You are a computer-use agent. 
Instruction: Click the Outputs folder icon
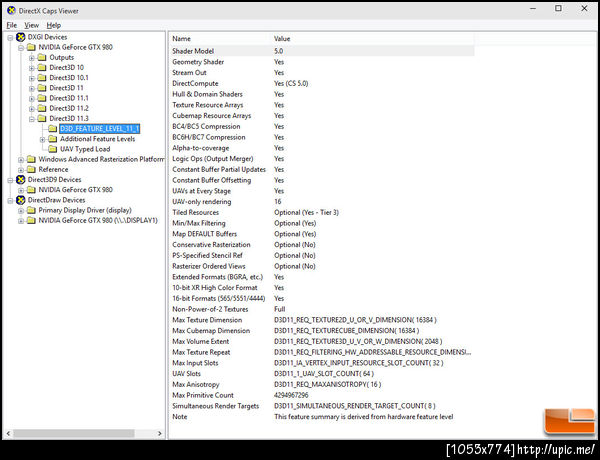42,57
